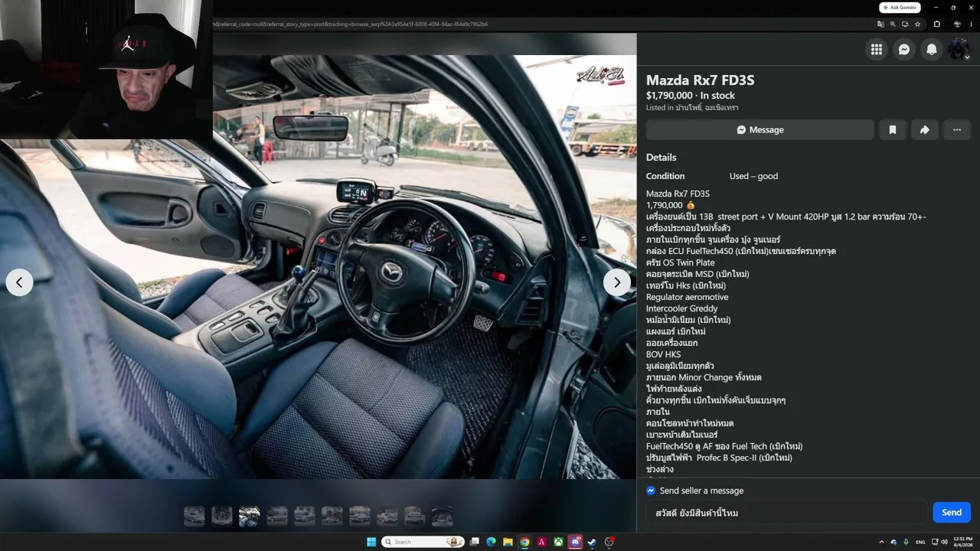
Task: Click the translate page icon in address bar
Action: (x=880, y=24)
